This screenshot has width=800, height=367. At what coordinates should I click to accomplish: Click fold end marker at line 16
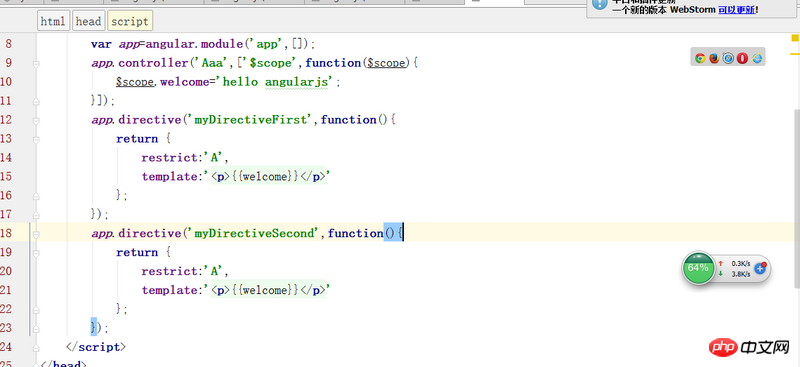pyautogui.click(x=36, y=196)
